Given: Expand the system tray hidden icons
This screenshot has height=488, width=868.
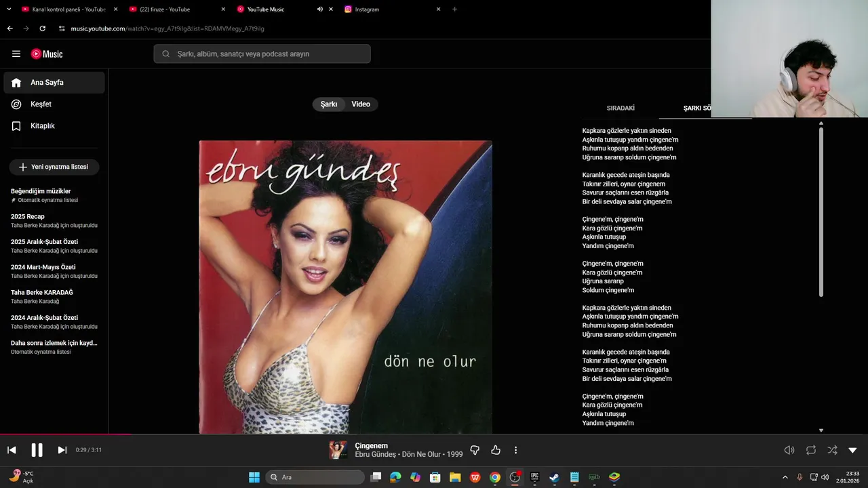Looking at the screenshot, I should pyautogui.click(x=785, y=477).
